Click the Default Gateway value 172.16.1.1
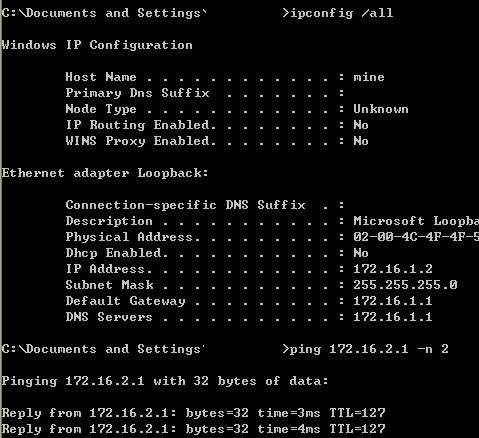The width and height of the screenshot is (479, 438). click(x=393, y=301)
